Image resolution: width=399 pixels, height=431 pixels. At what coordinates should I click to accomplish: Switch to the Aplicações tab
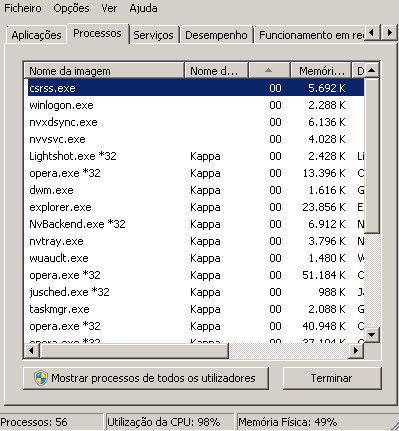click(x=36, y=35)
